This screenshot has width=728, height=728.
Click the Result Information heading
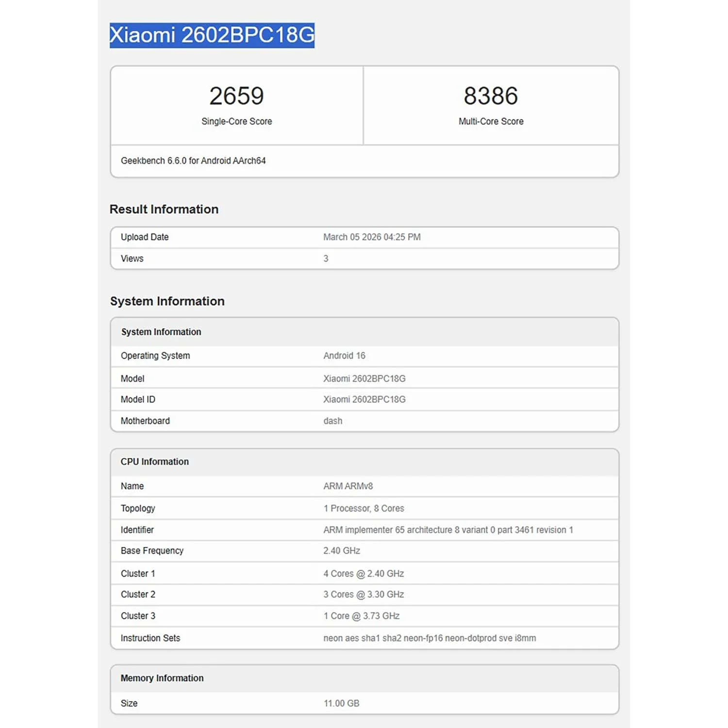[164, 209]
